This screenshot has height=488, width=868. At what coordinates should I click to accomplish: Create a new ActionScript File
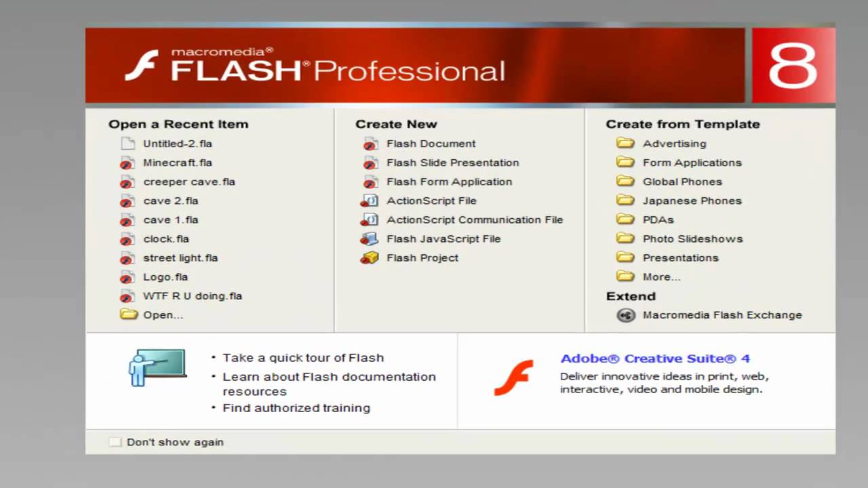pyautogui.click(x=431, y=201)
